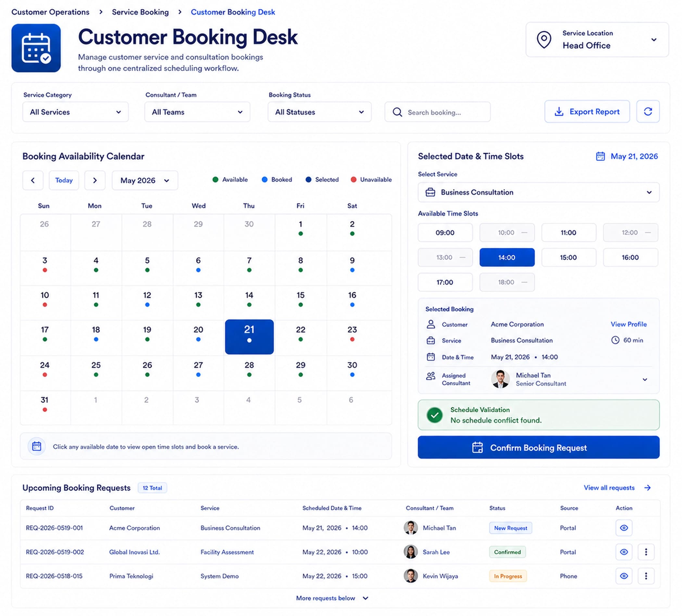Screen dimensions: 682x616
Task: Click calendar icon on Confirm Booking Request
Action: pyautogui.click(x=477, y=447)
